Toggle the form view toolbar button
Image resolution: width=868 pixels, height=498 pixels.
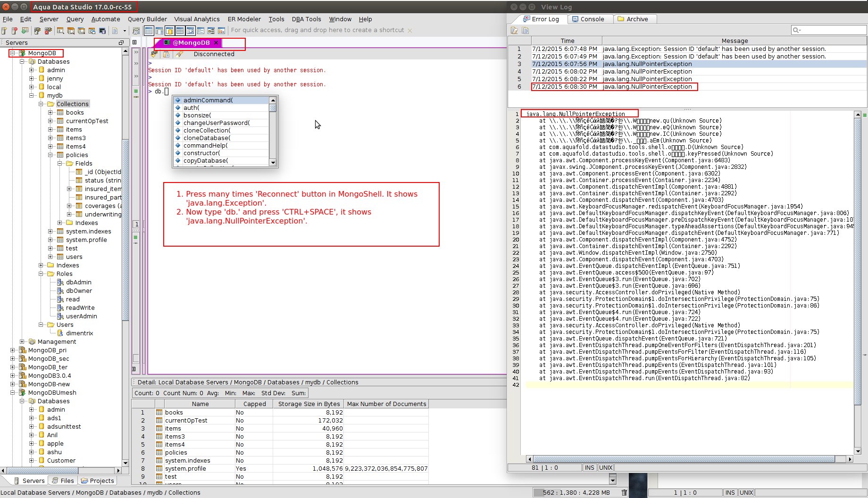(200, 31)
